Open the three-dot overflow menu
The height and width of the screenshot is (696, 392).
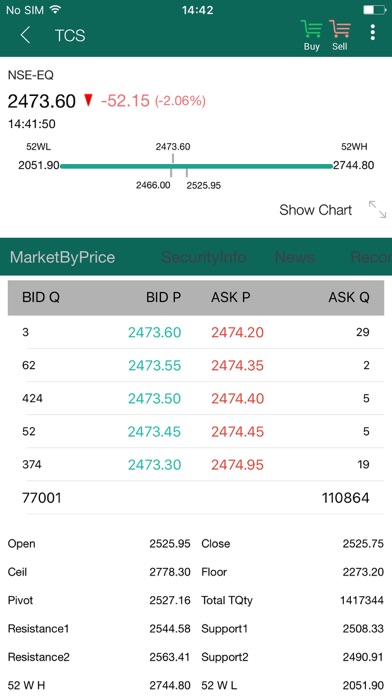coord(372,32)
